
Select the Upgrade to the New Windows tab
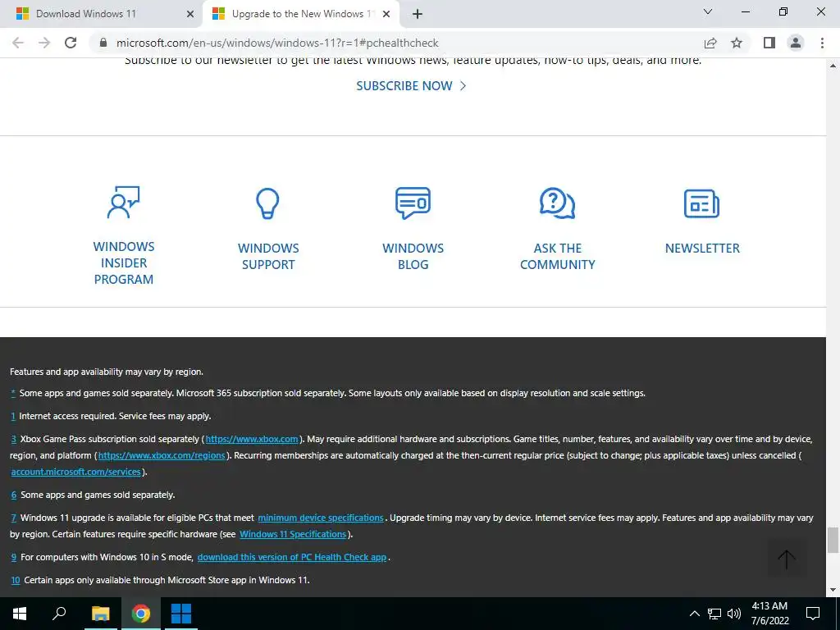click(x=300, y=14)
